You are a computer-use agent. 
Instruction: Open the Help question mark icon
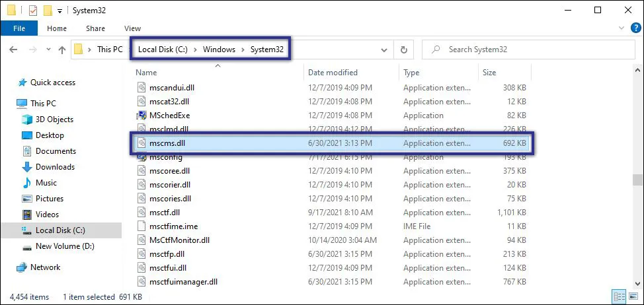pyautogui.click(x=635, y=28)
